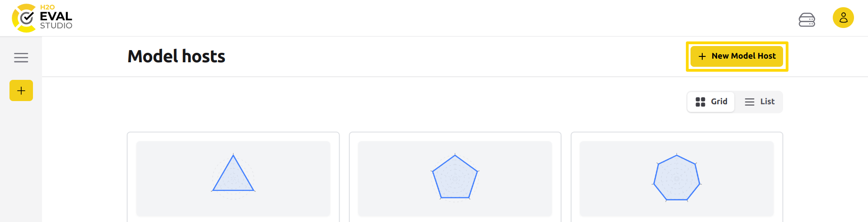
Task: Click the EVAL text in the logo
Action: click(x=56, y=16)
